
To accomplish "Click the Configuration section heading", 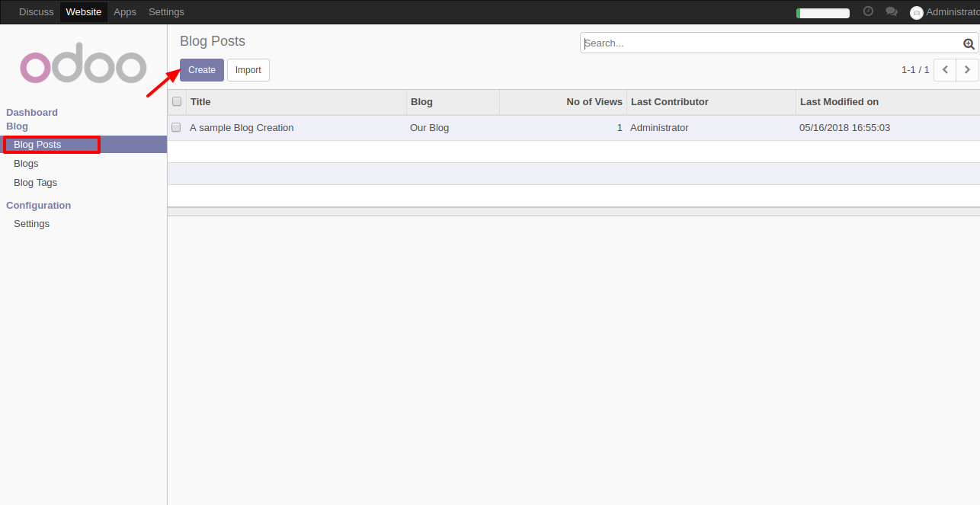I will click(x=38, y=205).
